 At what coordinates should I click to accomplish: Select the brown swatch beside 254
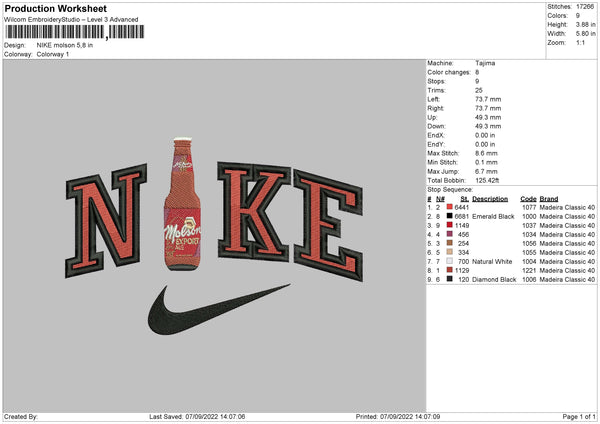click(x=450, y=243)
